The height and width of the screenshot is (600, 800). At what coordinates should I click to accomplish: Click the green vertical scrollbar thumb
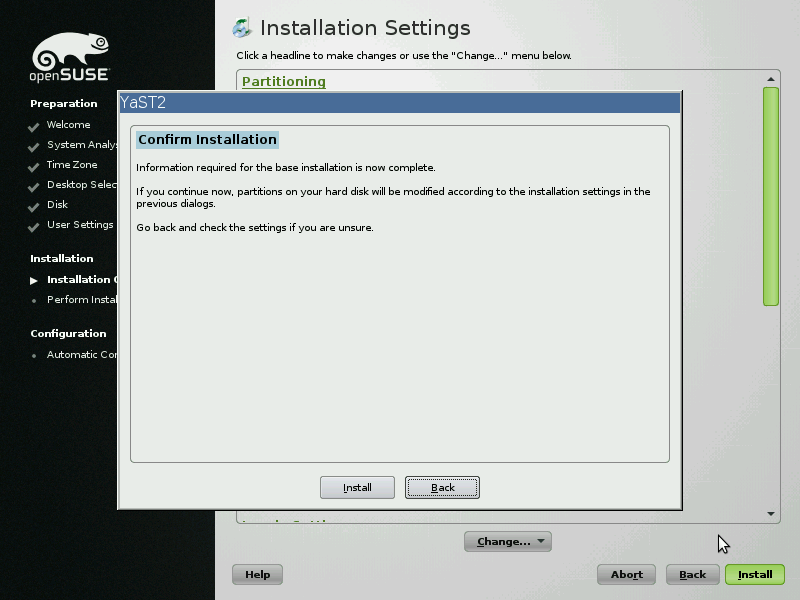(771, 195)
